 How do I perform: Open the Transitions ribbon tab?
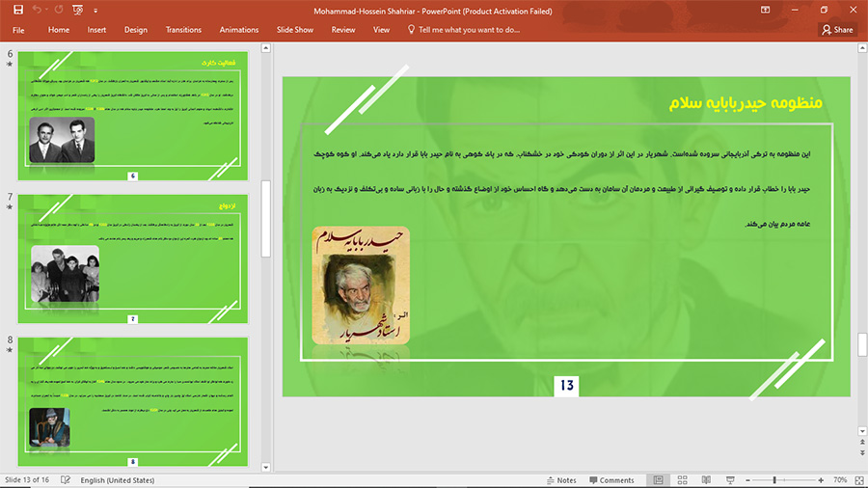(183, 30)
